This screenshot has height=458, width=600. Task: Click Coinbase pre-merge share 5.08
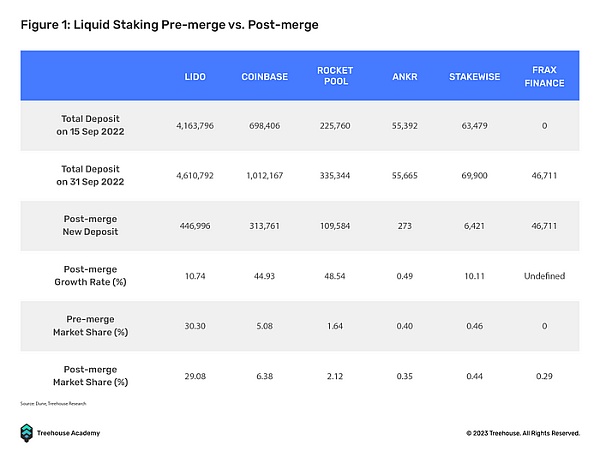coord(264,326)
